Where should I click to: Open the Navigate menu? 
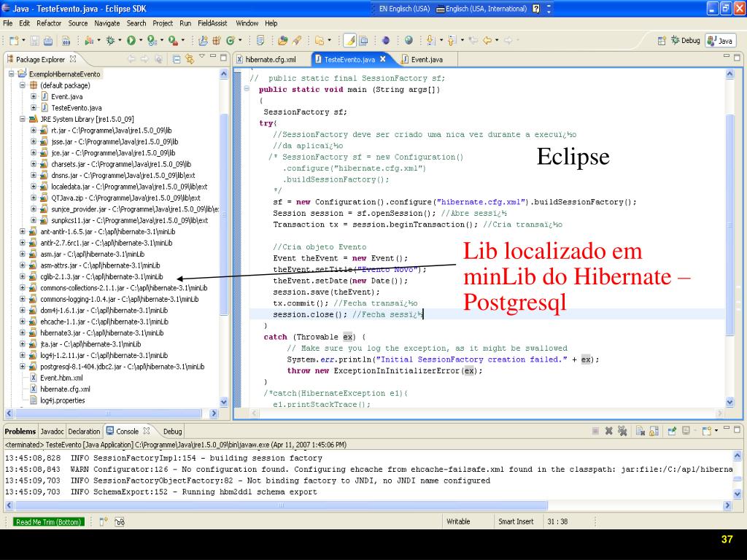107,23
